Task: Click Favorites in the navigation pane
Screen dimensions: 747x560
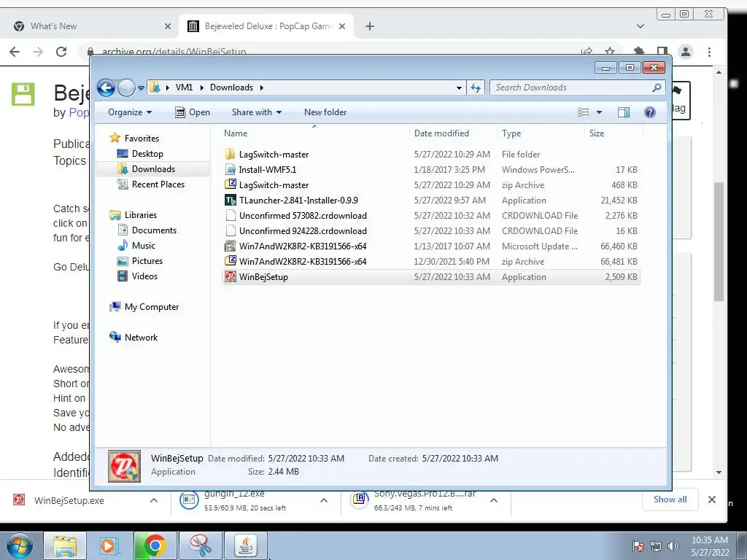Action: tap(142, 138)
